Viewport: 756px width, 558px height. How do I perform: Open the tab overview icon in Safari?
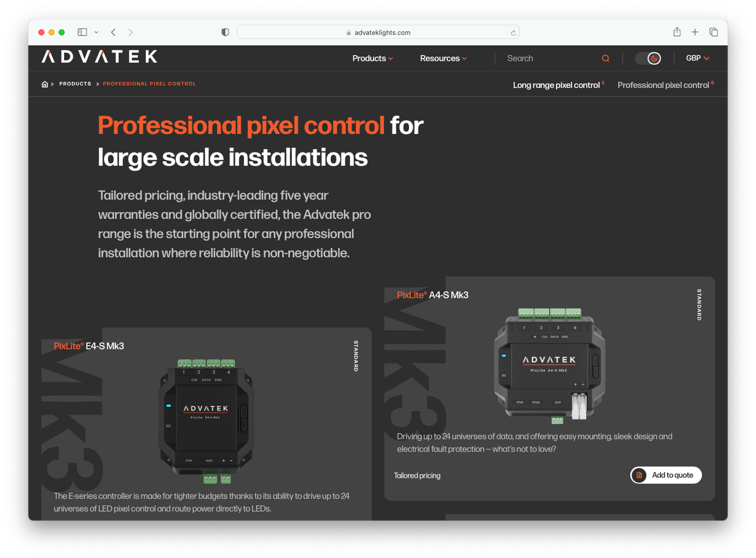point(713,32)
